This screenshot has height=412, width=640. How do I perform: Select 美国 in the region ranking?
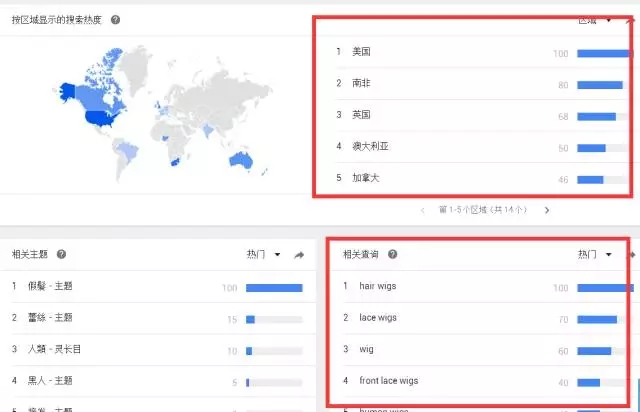[x=362, y=52]
